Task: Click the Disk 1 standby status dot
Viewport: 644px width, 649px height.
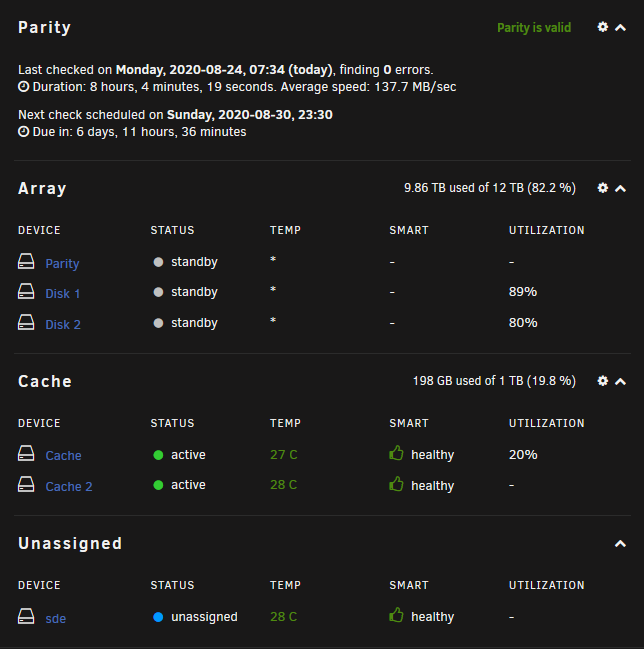Action: pos(158,292)
